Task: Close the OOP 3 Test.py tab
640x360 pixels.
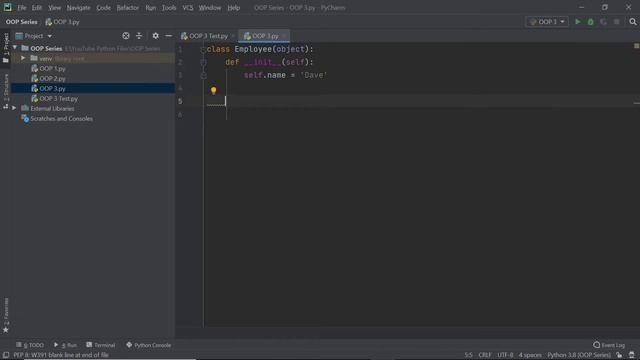Action: point(233,36)
